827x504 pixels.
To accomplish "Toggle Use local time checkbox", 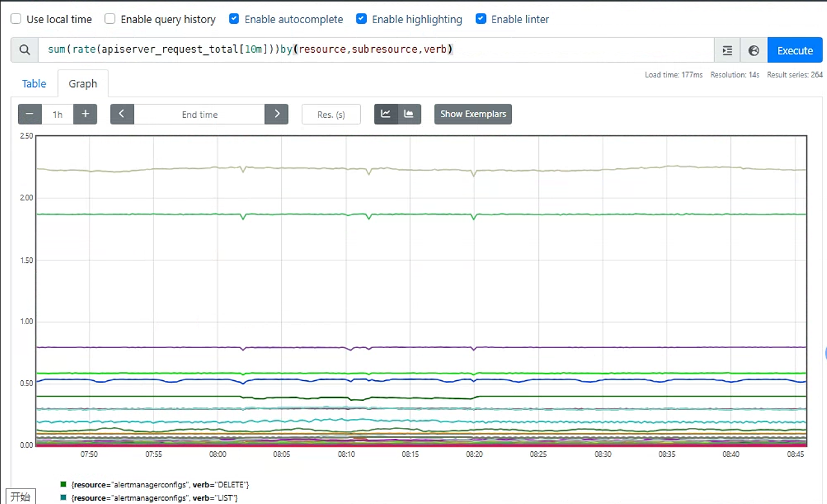I will coord(16,19).
